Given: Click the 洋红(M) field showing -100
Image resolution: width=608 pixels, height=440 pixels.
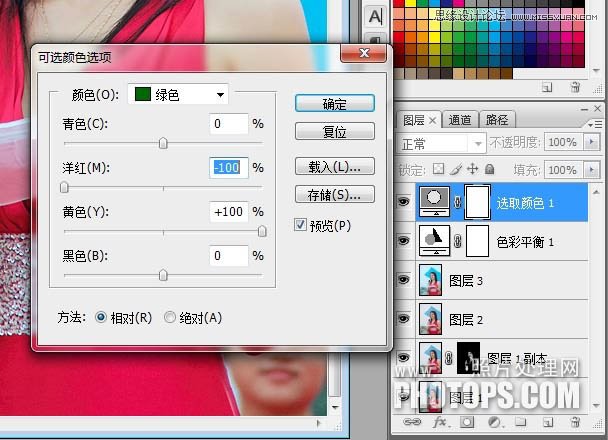Looking at the screenshot, I should pyautogui.click(x=229, y=167).
